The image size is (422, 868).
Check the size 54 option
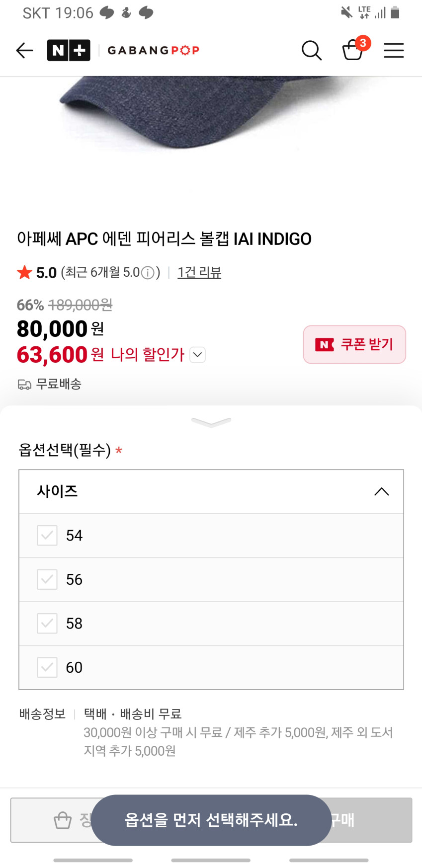[x=47, y=536]
